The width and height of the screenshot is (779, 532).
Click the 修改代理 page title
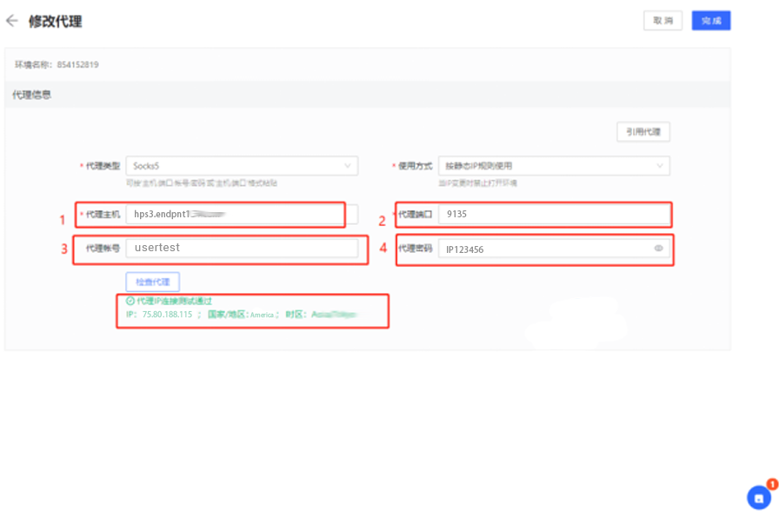[56, 22]
